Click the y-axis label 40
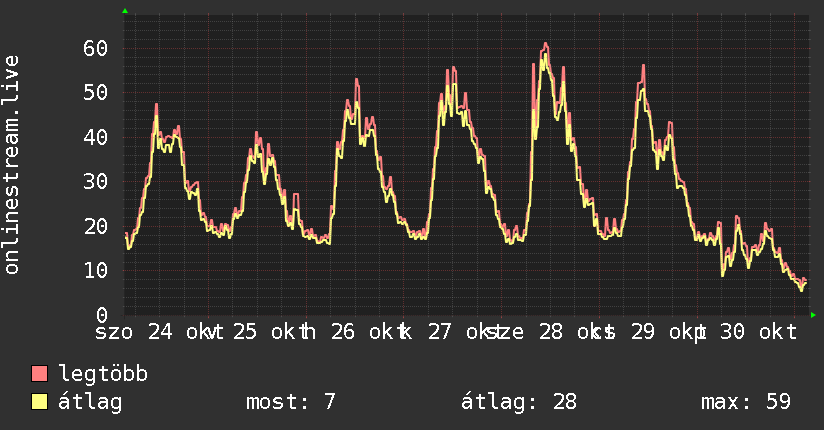The height and width of the screenshot is (430, 824). coord(96,137)
